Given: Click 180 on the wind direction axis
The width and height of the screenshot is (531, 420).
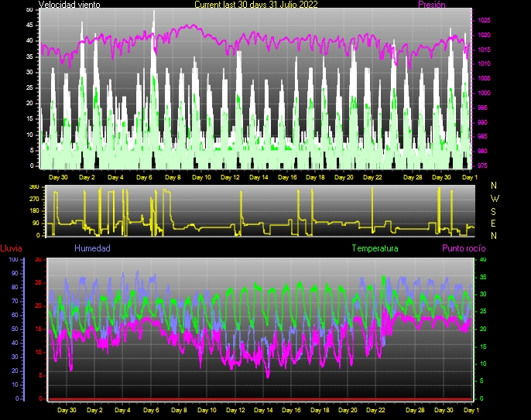Looking at the screenshot, I should [x=34, y=211].
